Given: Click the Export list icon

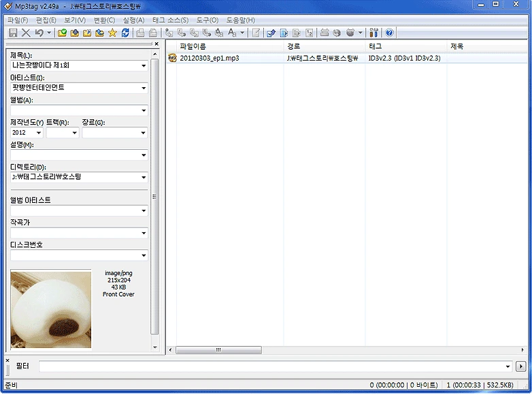Looking at the screenshot, I should [284, 33].
